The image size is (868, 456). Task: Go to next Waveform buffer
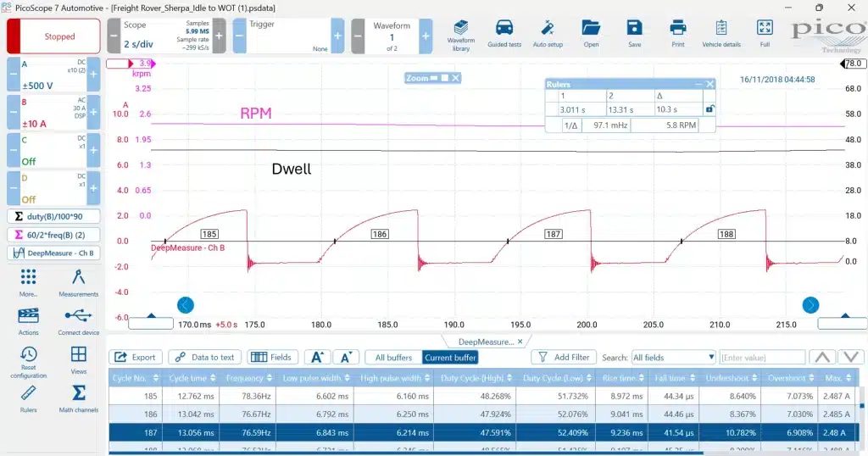[x=426, y=36]
